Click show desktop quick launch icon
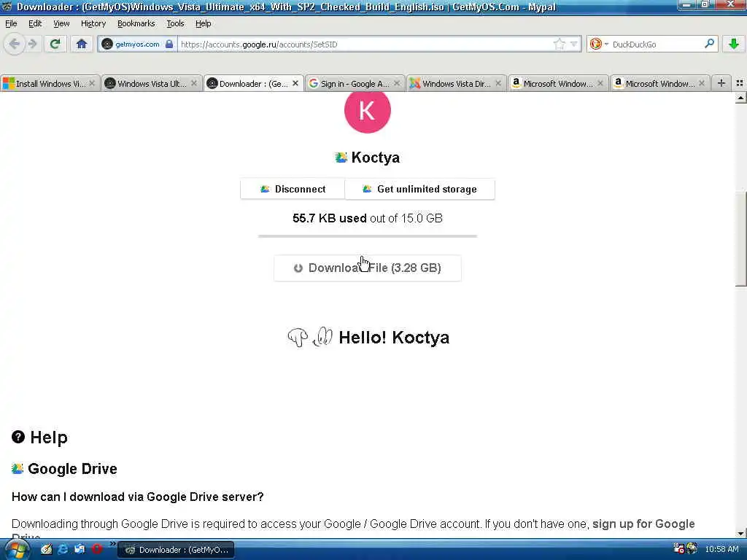 80,550
